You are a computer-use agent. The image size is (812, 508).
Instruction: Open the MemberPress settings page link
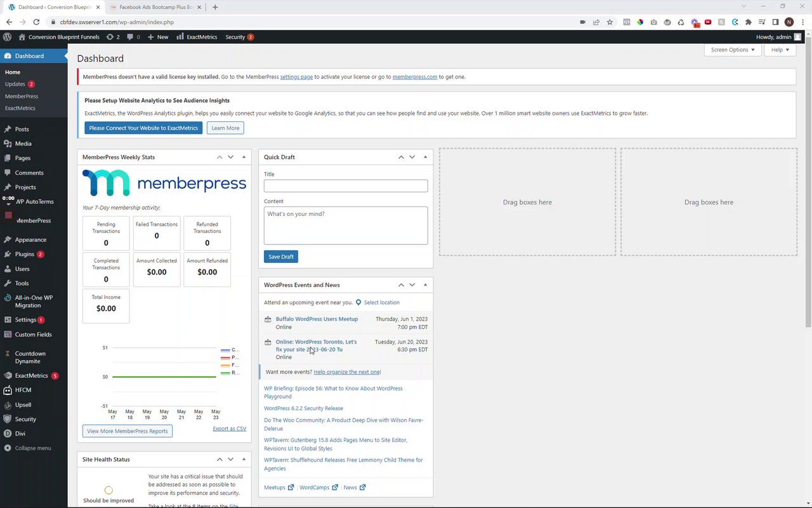[x=296, y=77]
